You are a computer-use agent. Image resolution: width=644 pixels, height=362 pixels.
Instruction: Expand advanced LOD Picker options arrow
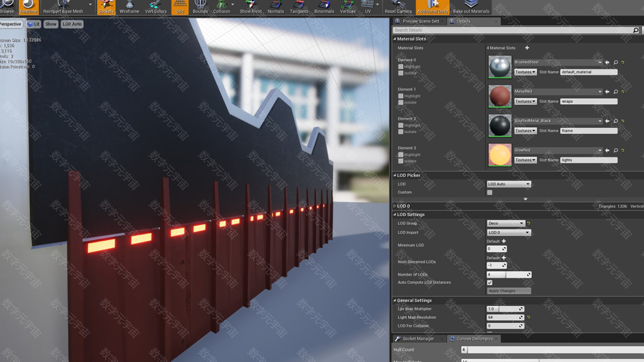click(526, 199)
